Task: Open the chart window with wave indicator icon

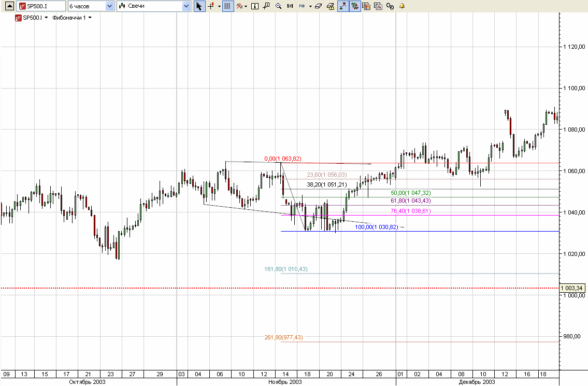Action: 378,6
